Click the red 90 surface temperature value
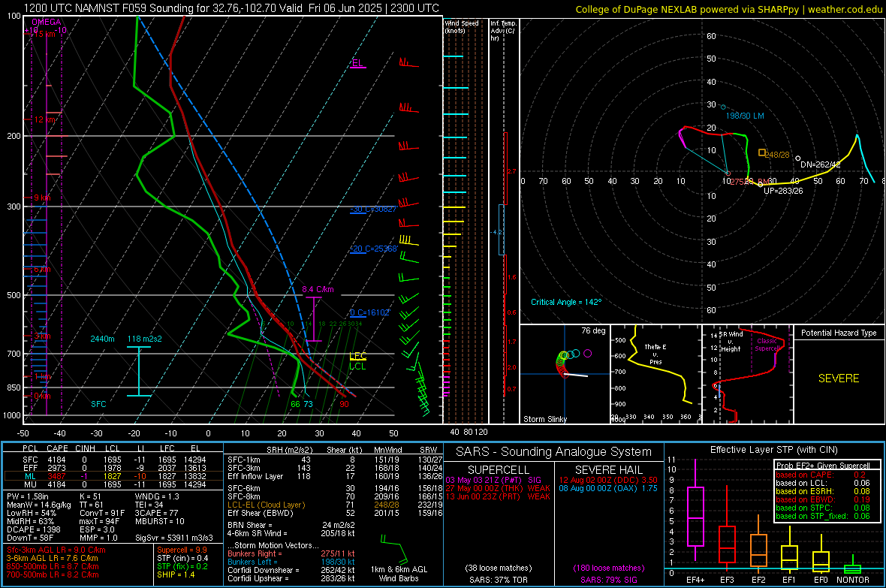 344,404
